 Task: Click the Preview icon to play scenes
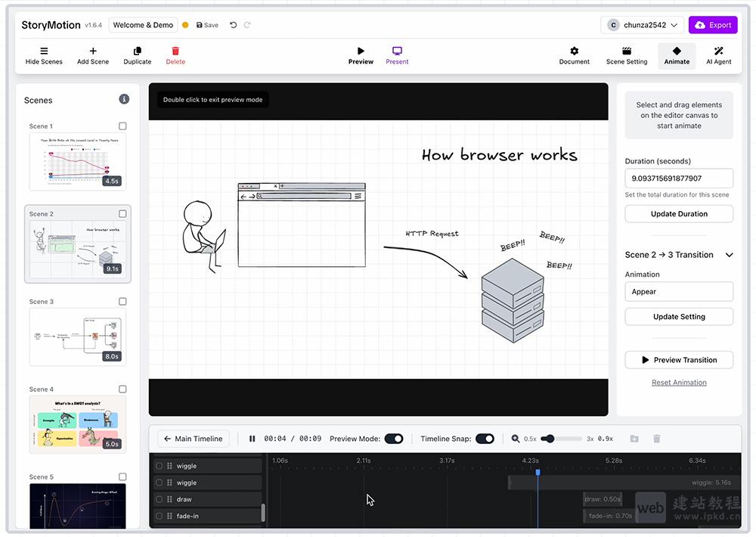tap(361, 54)
